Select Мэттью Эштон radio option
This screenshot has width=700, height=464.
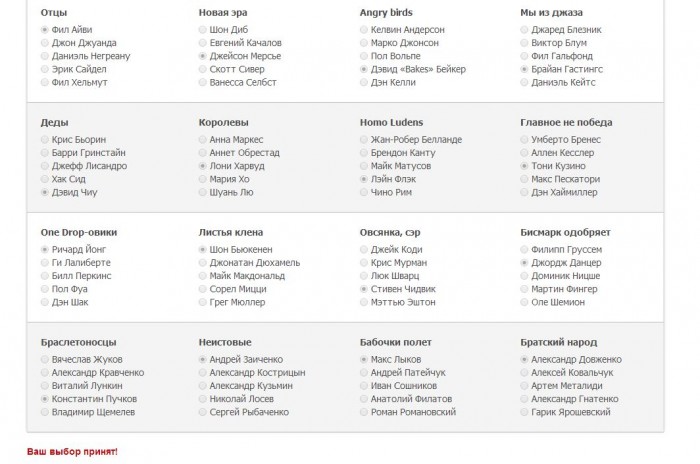coord(364,301)
